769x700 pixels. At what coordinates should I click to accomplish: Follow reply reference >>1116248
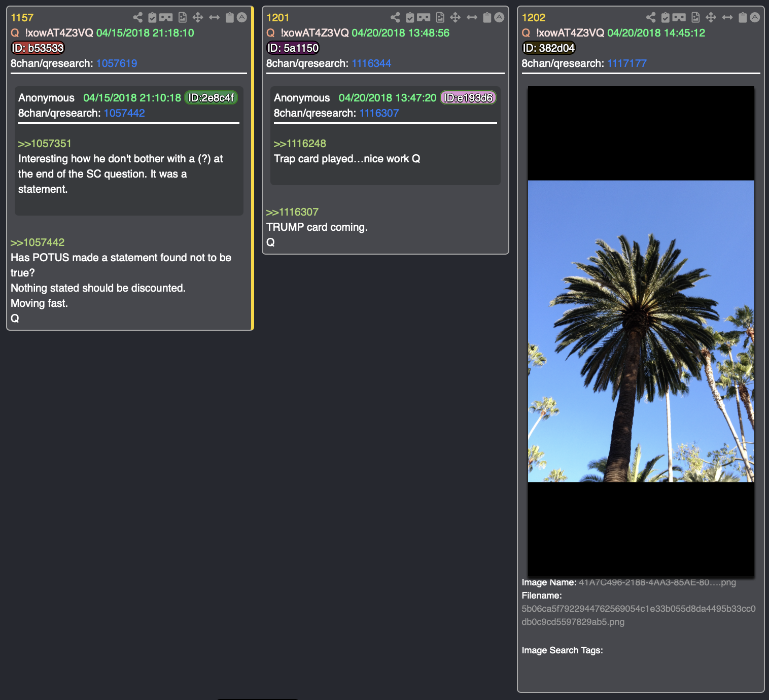tap(300, 144)
